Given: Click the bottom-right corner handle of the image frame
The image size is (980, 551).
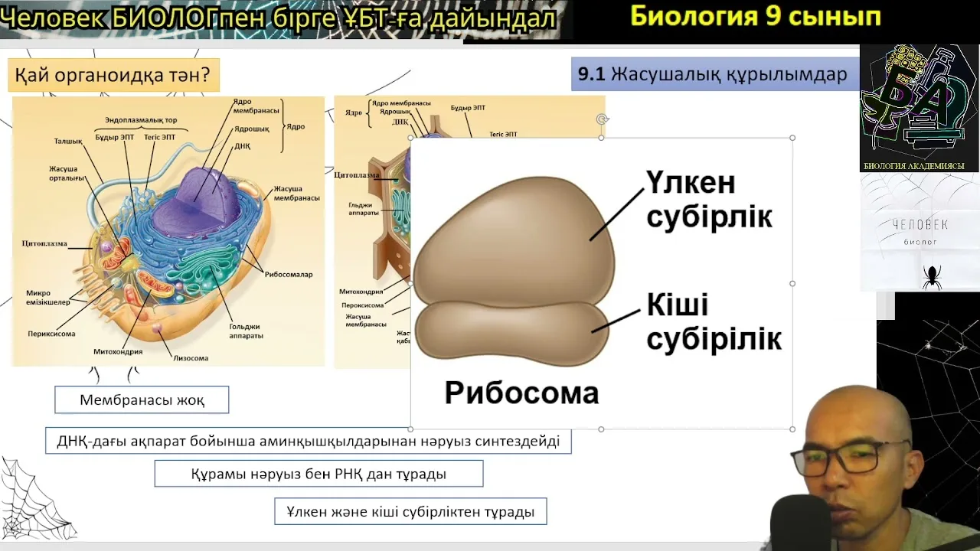Looking at the screenshot, I should [792, 428].
